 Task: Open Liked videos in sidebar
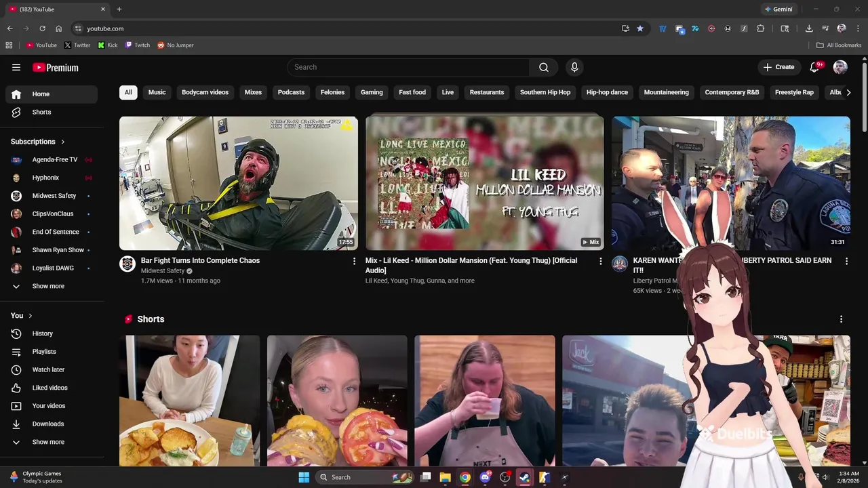pos(52,388)
